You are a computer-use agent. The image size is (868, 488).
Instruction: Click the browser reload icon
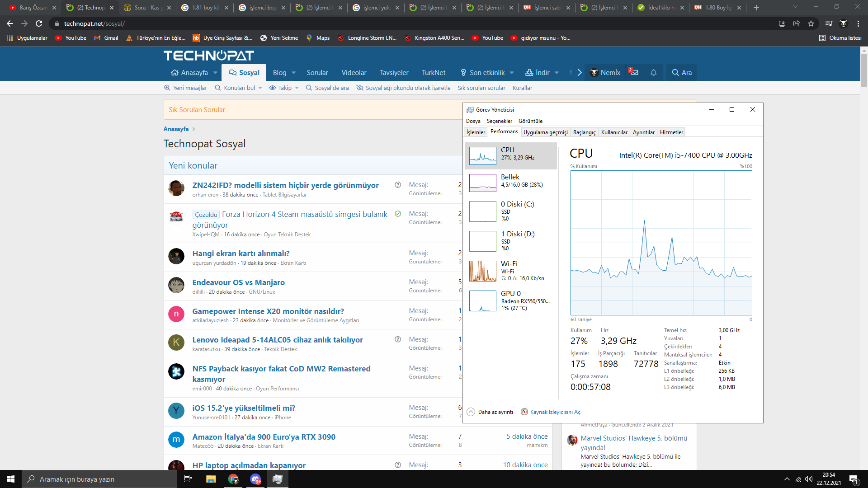[x=39, y=23]
